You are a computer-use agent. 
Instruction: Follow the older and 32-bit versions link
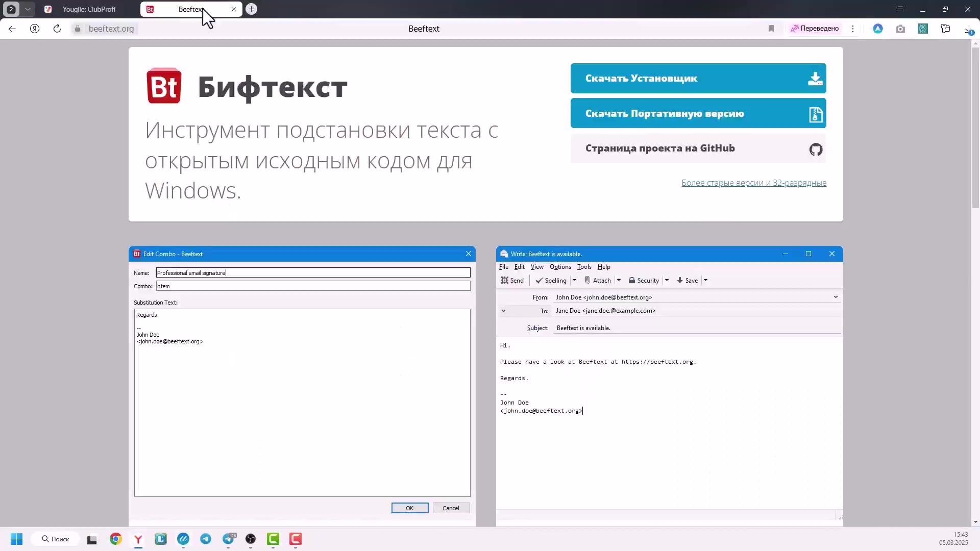click(753, 183)
